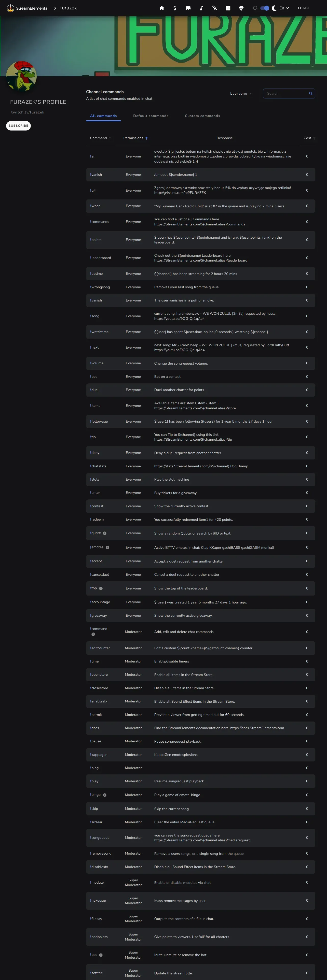Click the music note song request icon
Viewport: 327px width, 980px height.
click(x=201, y=8)
